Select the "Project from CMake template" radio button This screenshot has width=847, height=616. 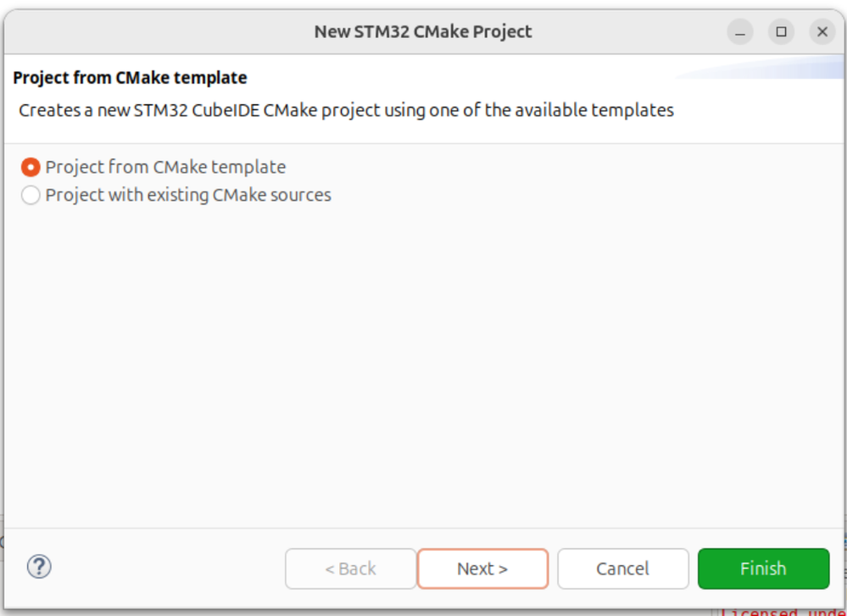31,168
